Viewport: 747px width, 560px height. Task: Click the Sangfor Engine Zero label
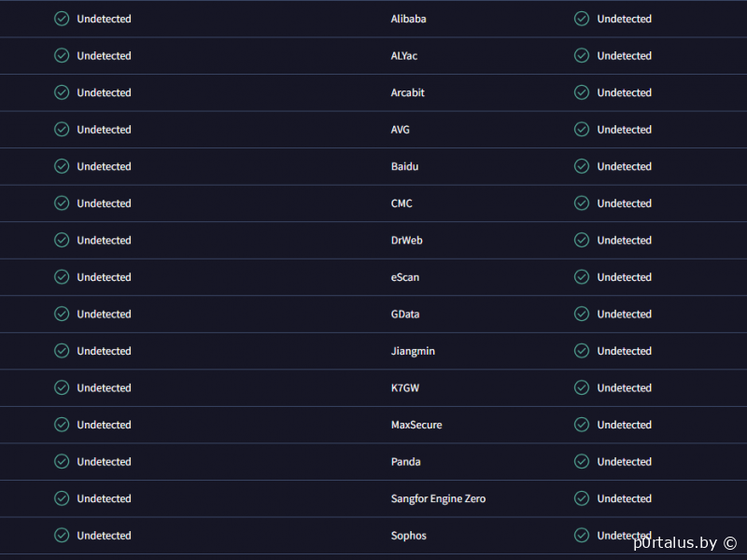tap(438, 498)
